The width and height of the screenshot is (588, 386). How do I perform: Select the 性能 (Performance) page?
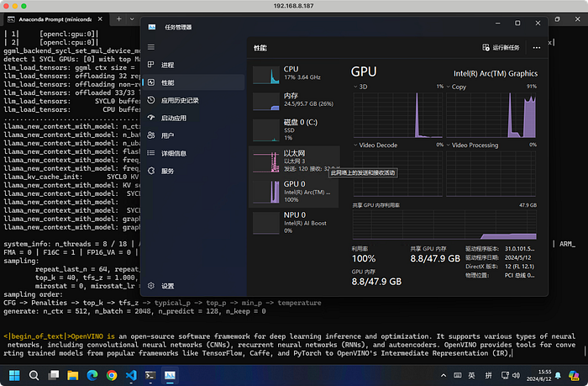coord(193,82)
